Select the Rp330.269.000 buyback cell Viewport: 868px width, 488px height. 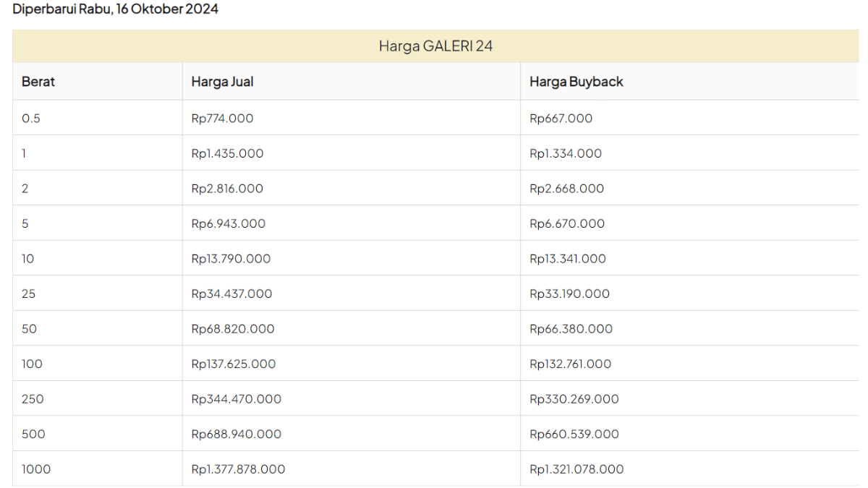tap(574, 399)
